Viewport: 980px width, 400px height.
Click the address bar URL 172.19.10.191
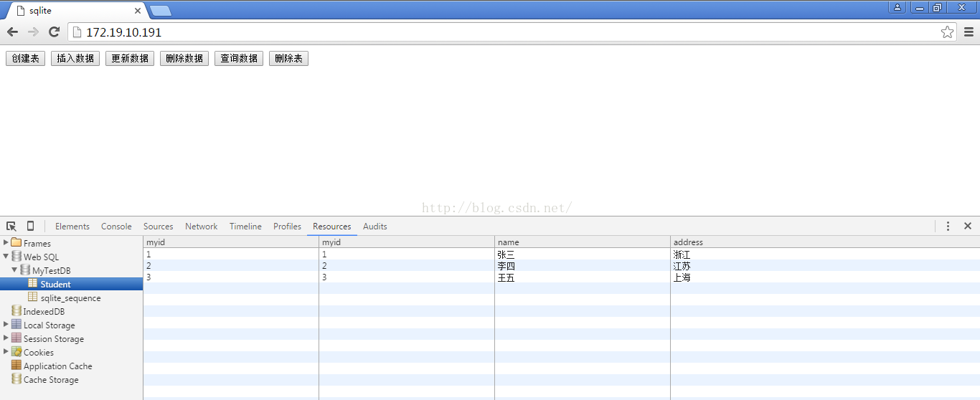pos(123,32)
